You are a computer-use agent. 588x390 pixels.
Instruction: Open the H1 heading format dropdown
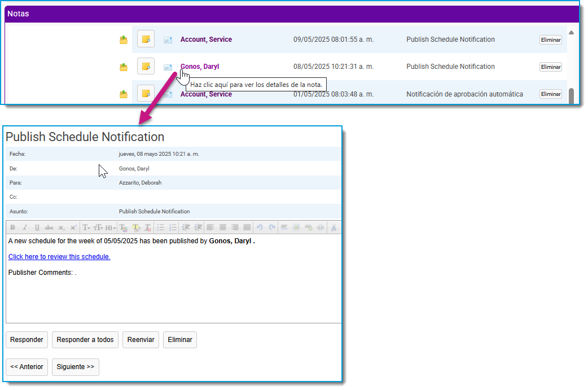pos(110,227)
